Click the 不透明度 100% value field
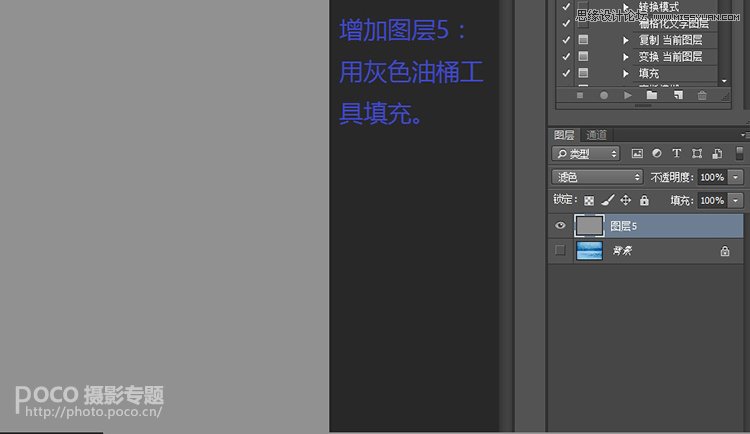Screen dimensions: 750x434 pyautogui.click(x=713, y=177)
